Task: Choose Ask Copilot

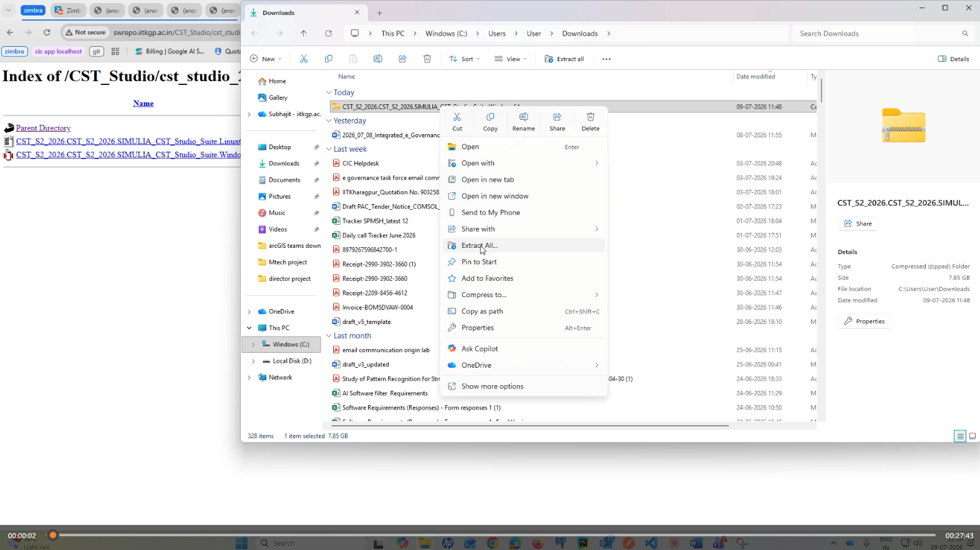Action: point(523,348)
